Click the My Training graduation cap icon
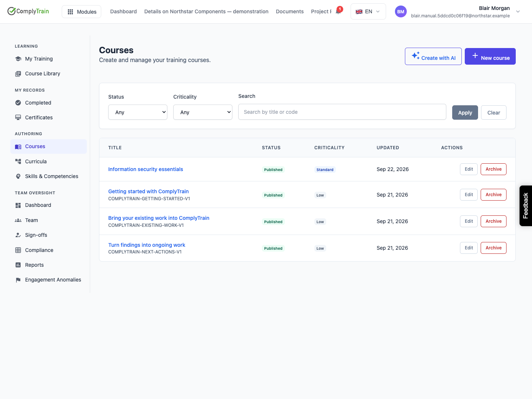The image size is (532, 399). pyautogui.click(x=18, y=59)
